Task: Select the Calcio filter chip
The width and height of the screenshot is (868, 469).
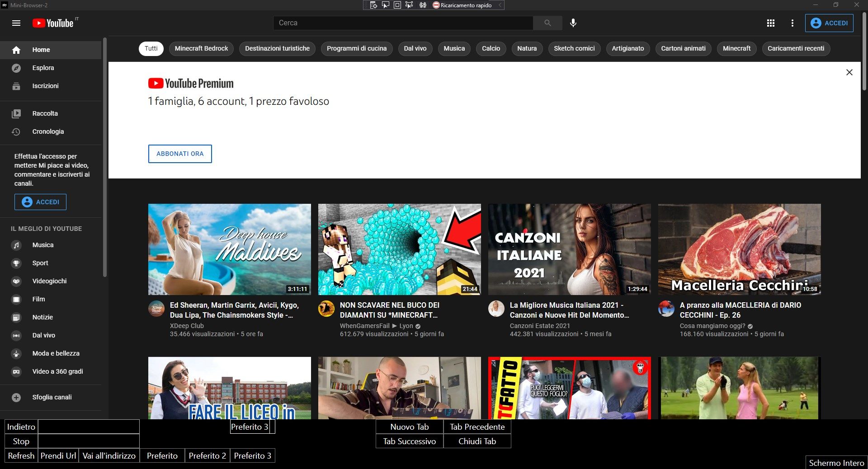Action: tap(491, 48)
